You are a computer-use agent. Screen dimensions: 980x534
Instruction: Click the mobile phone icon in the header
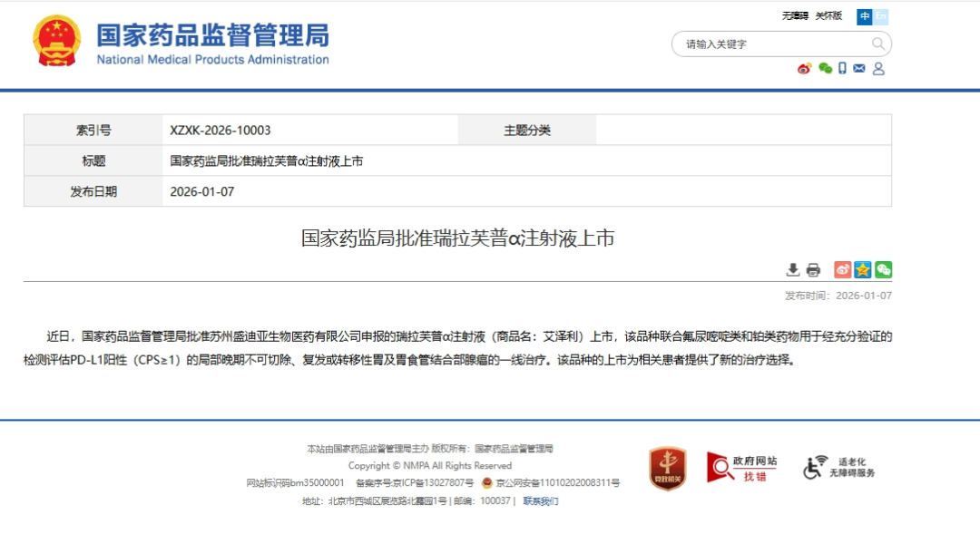[843, 69]
